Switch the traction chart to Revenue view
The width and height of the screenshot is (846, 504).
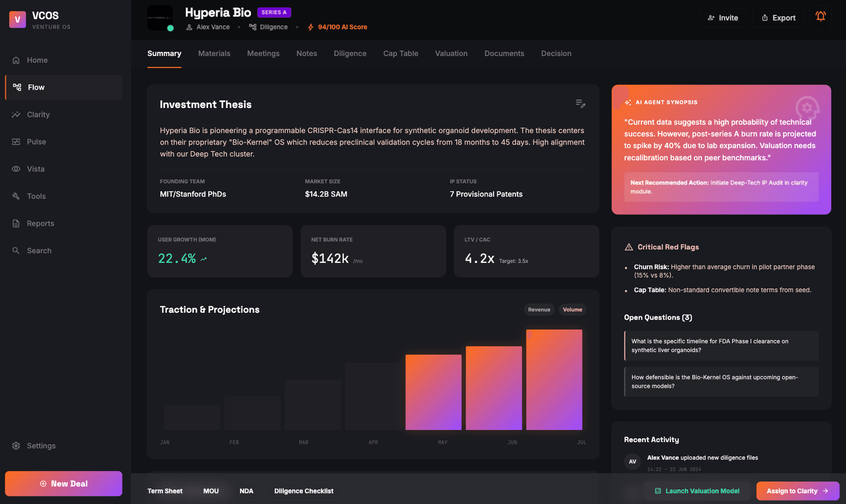pos(538,309)
